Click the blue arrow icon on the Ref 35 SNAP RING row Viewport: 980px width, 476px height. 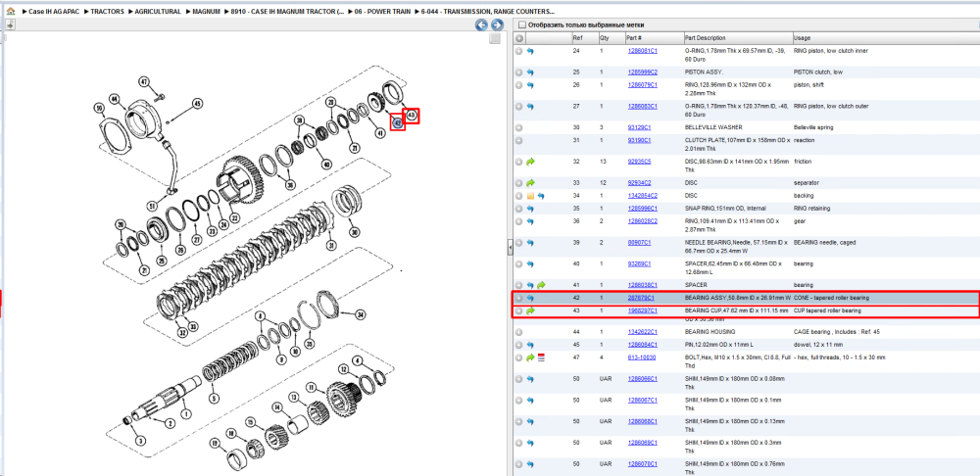(x=530, y=208)
